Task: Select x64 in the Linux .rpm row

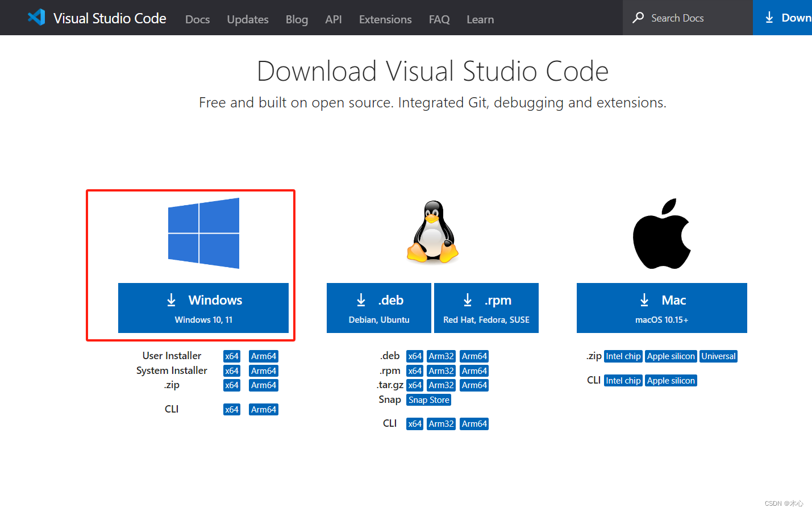Action: (x=415, y=371)
